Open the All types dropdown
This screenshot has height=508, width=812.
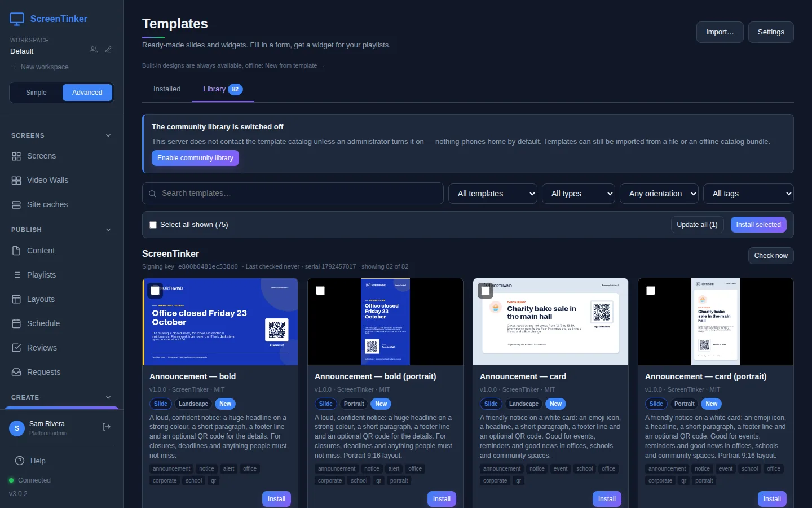coord(579,194)
